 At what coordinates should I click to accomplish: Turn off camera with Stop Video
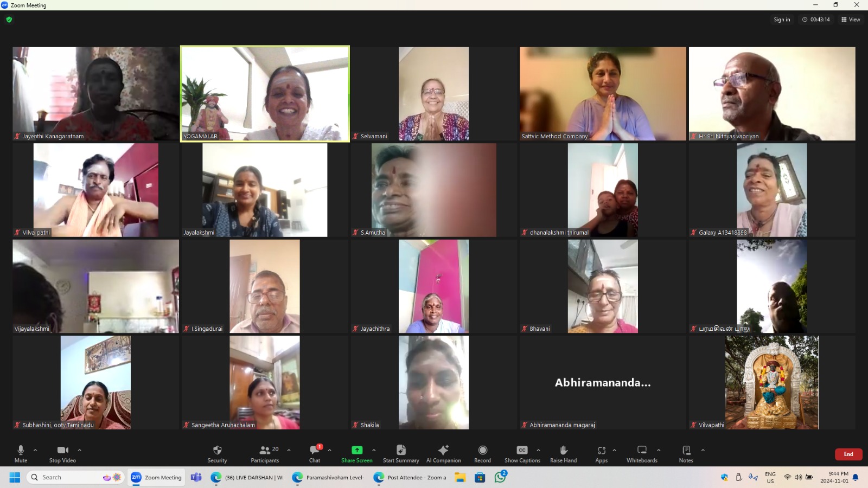coord(62,453)
